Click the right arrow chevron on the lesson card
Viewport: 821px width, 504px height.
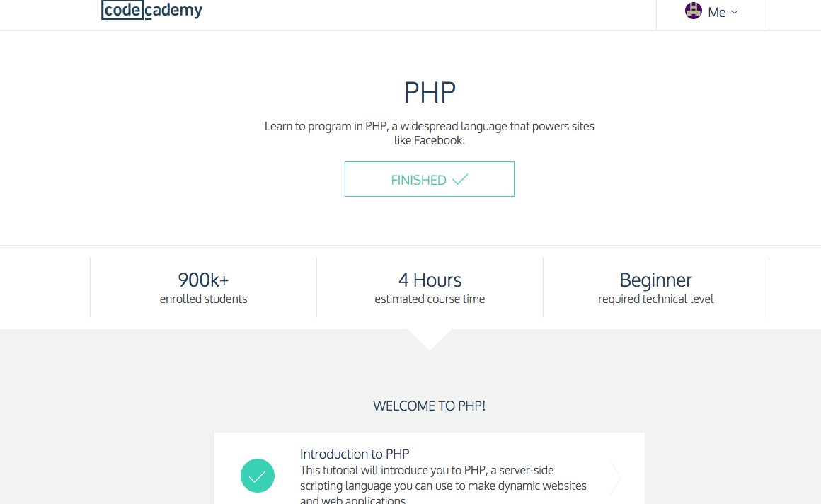pyautogui.click(x=615, y=476)
